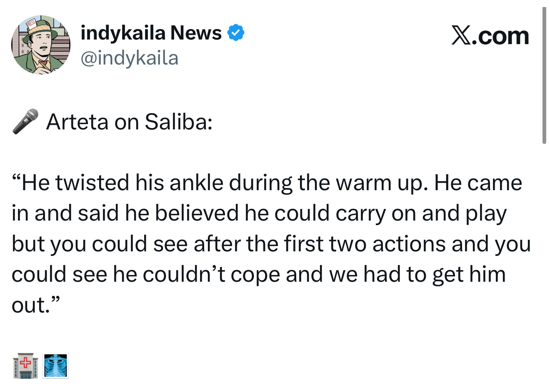Open the indykaila News profile avatar
Image resolution: width=550 pixels, height=392 pixels.
(x=40, y=45)
